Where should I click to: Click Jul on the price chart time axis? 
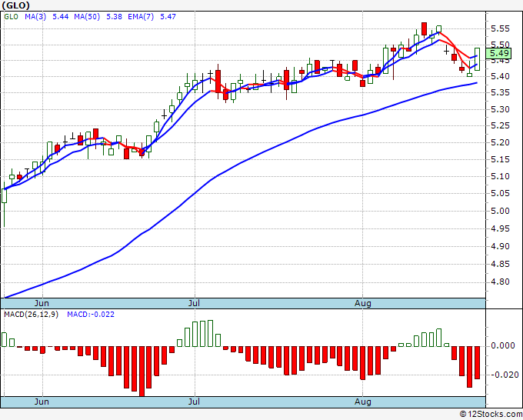coord(194,304)
